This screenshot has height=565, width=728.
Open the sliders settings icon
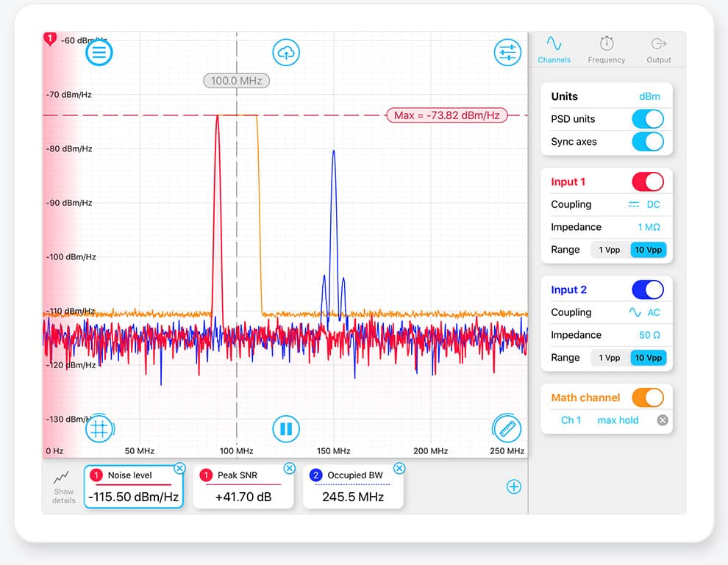click(507, 52)
